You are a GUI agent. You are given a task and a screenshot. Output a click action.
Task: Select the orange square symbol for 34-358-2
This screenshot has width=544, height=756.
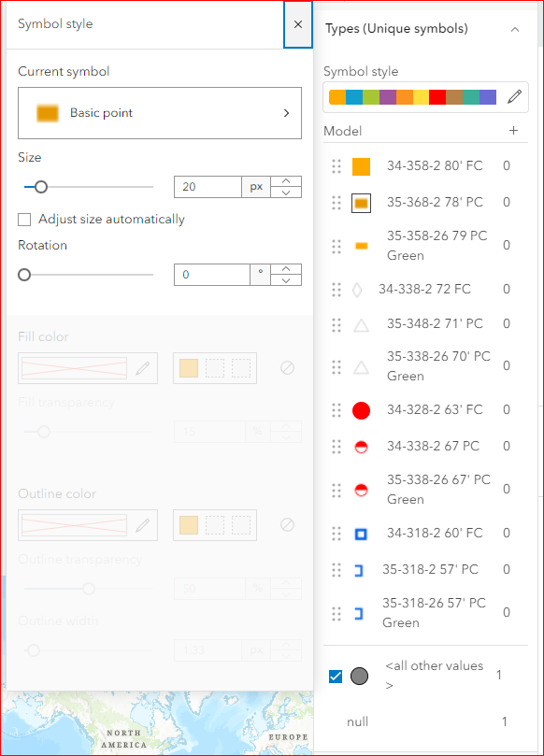point(362,164)
